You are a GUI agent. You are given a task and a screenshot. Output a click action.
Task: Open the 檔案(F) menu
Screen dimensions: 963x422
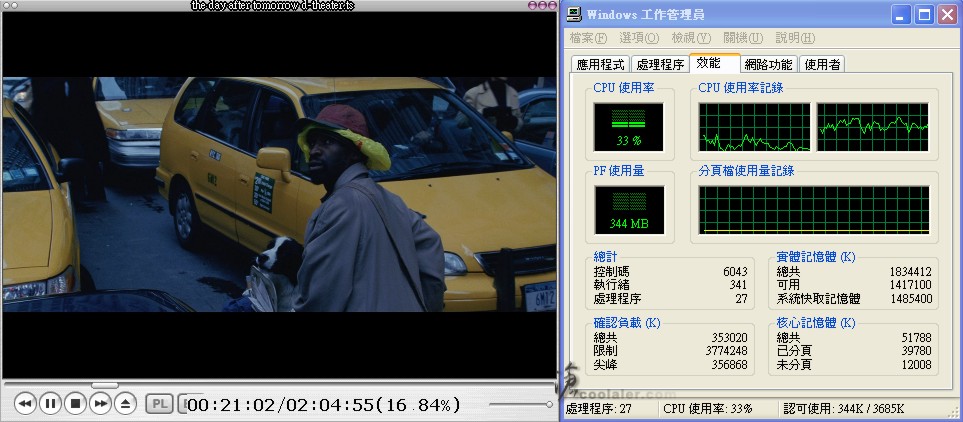[x=588, y=38]
